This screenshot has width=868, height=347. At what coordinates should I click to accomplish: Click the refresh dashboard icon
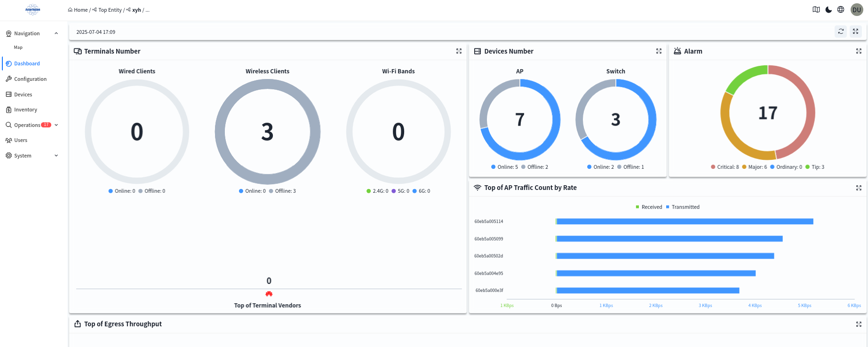click(x=841, y=32)
